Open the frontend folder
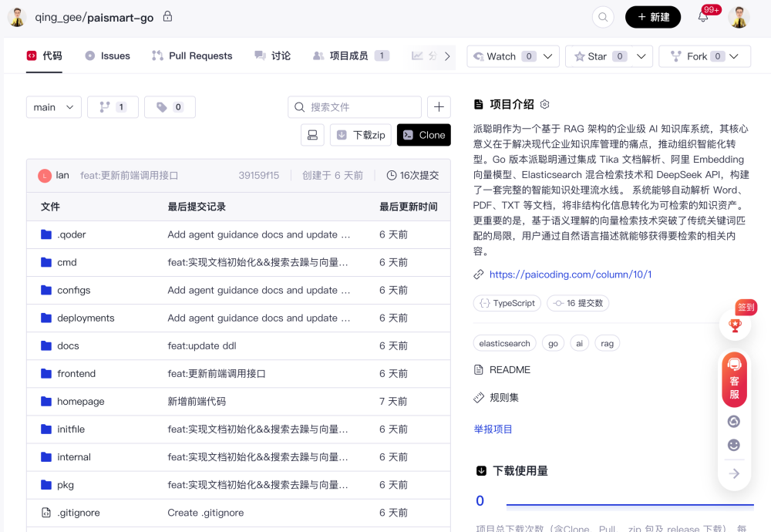Viewport: 771px width, 532px height. pyautogui.click(x=76, y=374)
